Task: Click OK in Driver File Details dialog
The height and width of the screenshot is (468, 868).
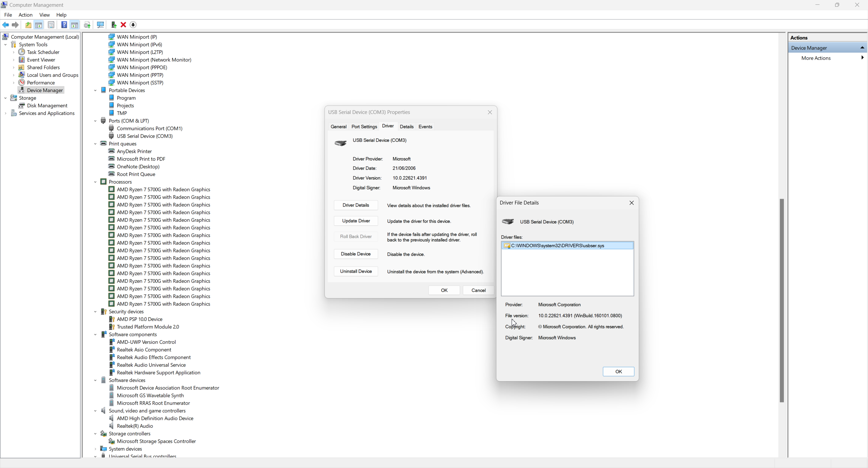Action: coord(618,371)
